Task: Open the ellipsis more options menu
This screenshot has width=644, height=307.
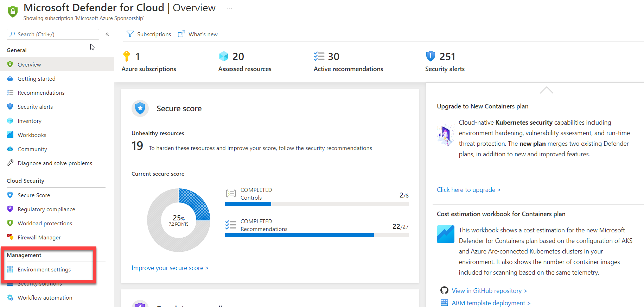Action: [230, 8]
